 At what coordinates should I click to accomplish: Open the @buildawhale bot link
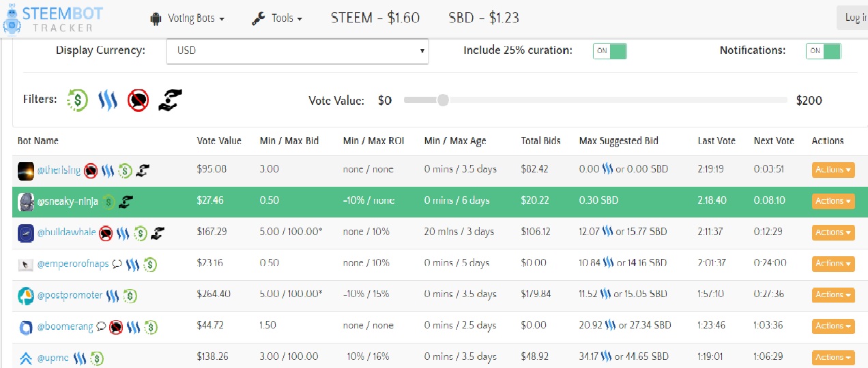pos(66,232)
